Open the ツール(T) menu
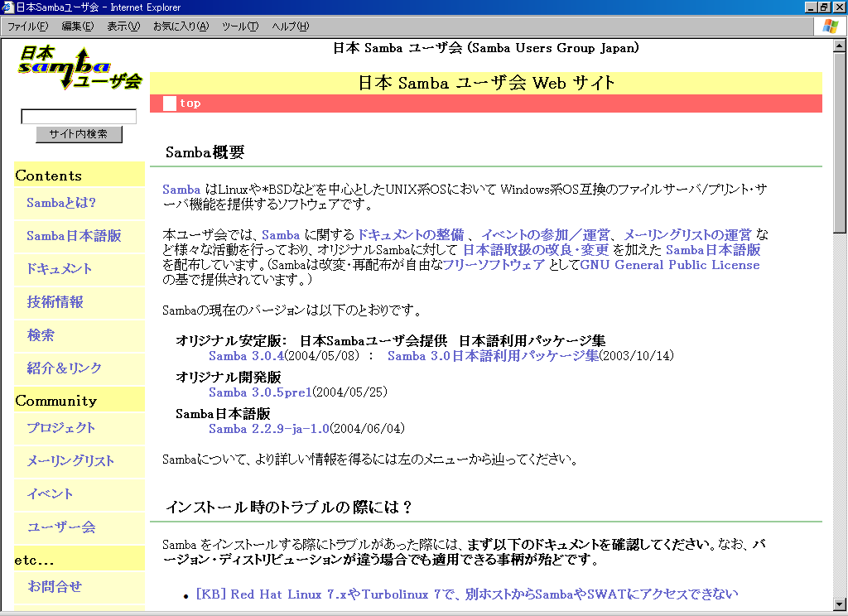This screenshot has width=848, height=616. click(x=240, y=26)
